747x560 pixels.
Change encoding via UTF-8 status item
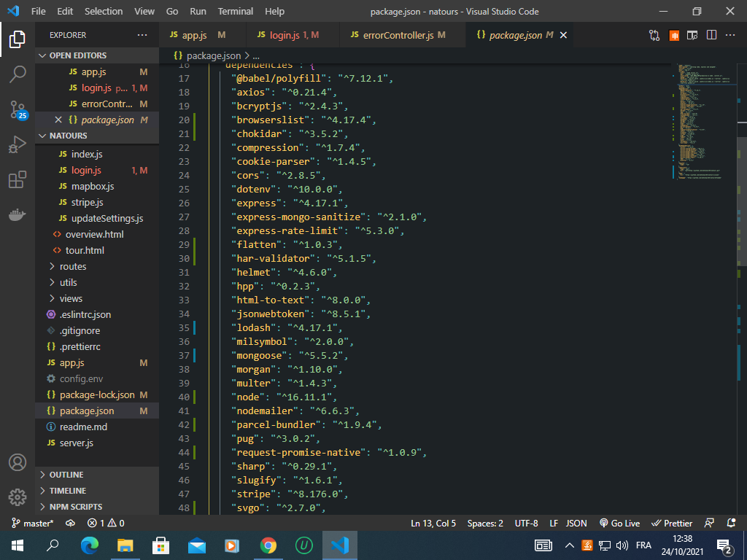point(526,523)
